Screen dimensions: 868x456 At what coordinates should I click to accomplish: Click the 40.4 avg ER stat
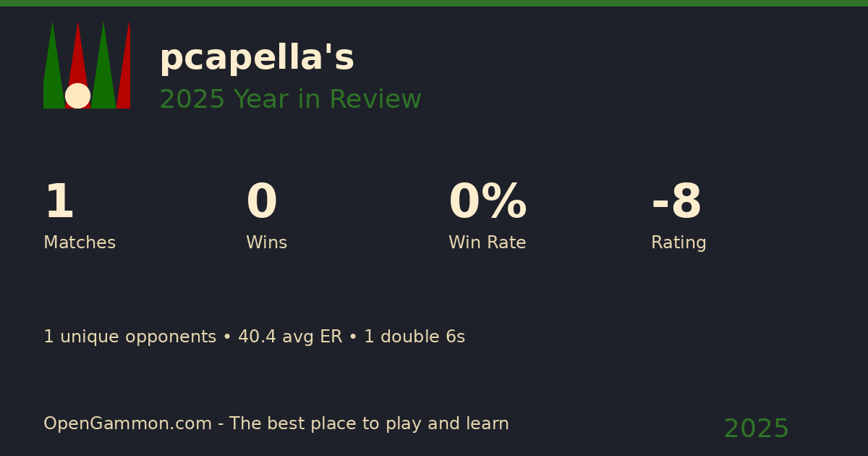tap(289, 337)
